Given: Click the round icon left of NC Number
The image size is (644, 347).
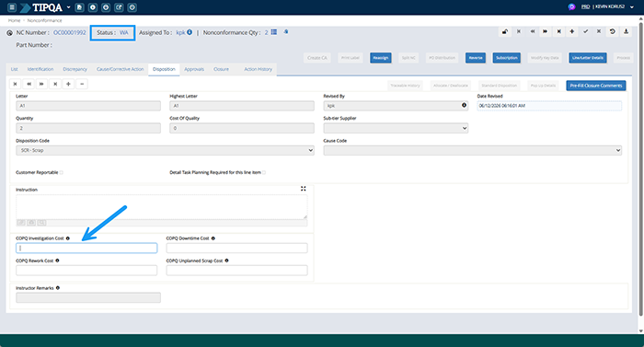Looking at the screenshot, I should (9, 33).
